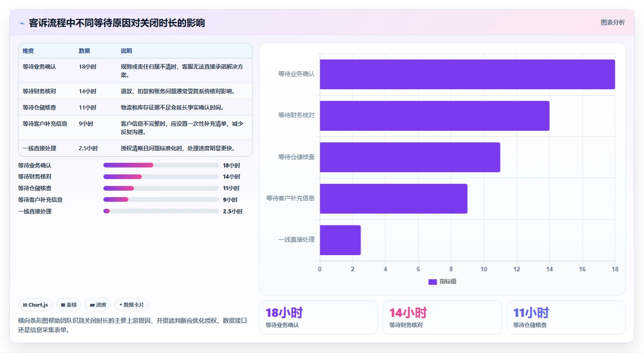Click description starting 客户信息不完整时
Viewport: 644px width, 353px height.
click(182, 128)
